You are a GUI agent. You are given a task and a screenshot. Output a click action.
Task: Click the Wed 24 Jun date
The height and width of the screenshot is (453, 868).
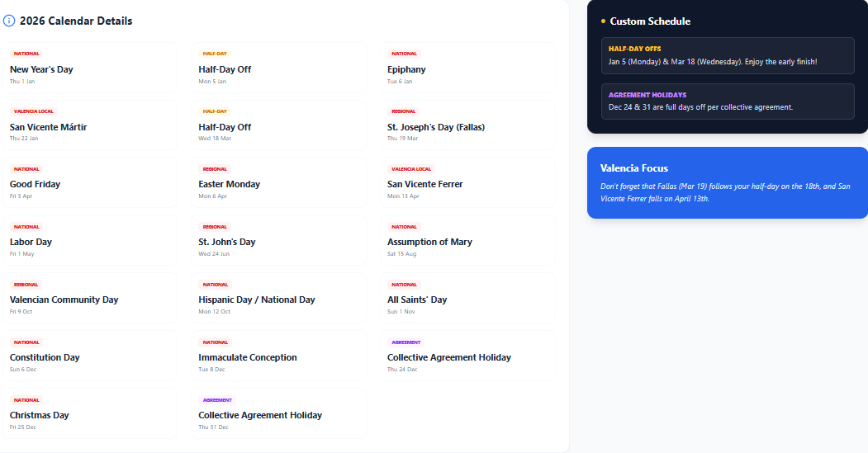(x=214, y=254)
